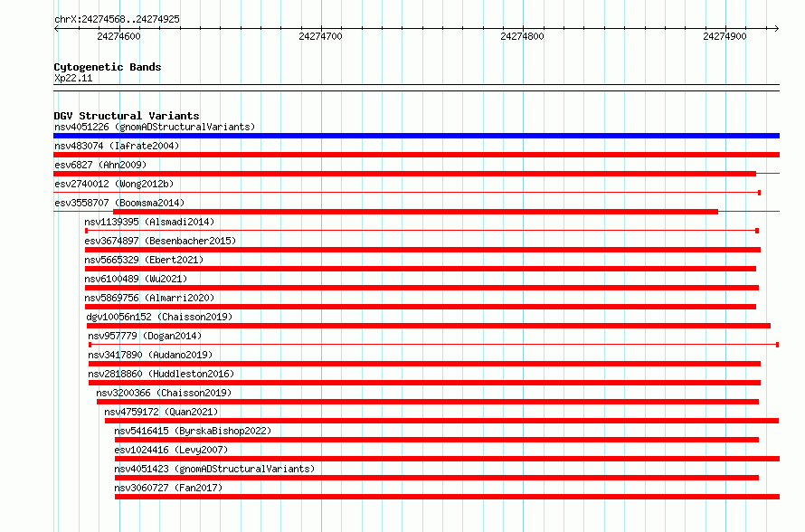Select the thin nsv1139395 Alsmadi2014 line
The image size is (805, 532).
(x=422, y=231)
